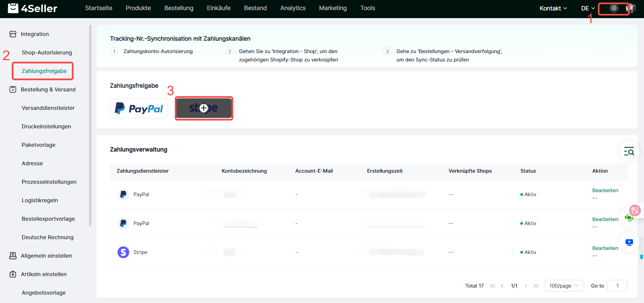Open the search filter icon
This screenshot has height=303, width=644.
point(629,151)
